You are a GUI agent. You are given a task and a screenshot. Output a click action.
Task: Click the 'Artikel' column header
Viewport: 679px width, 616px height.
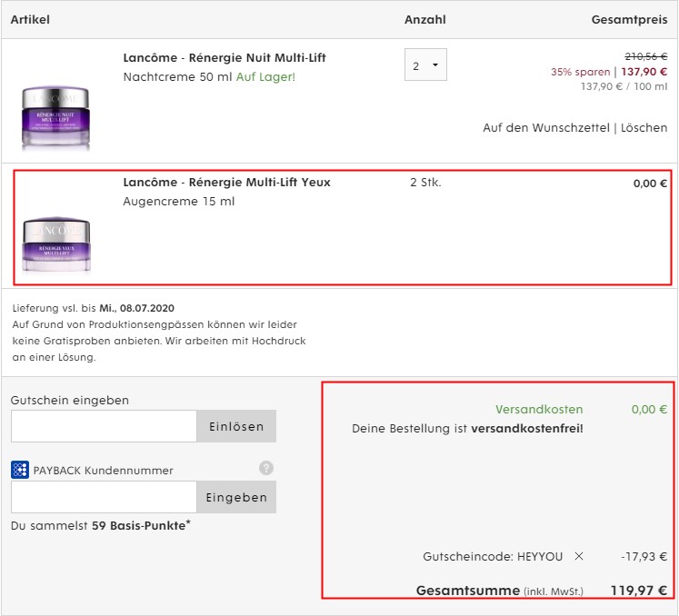pyautogui.click(x=30, y=19)
